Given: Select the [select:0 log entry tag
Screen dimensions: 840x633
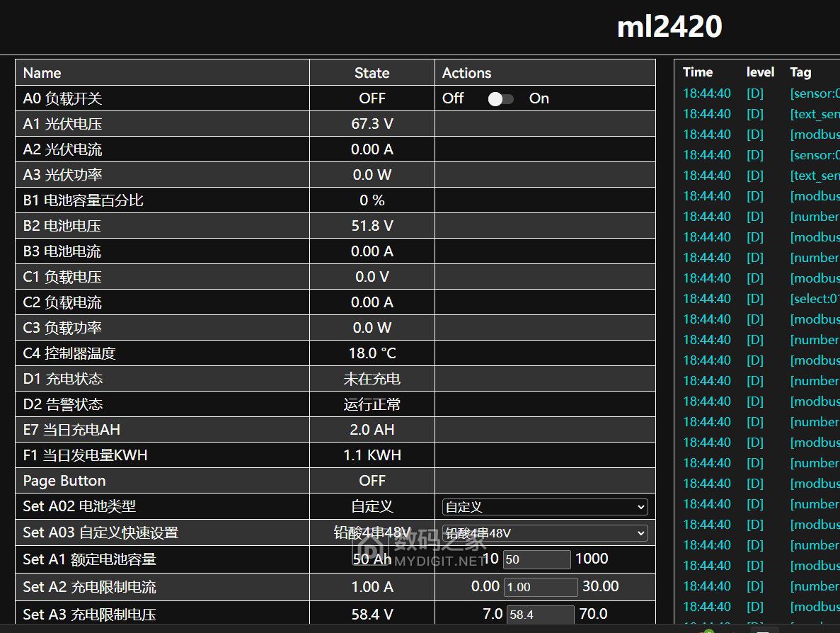Looking at the screenshot, I should tap(814, 299).
